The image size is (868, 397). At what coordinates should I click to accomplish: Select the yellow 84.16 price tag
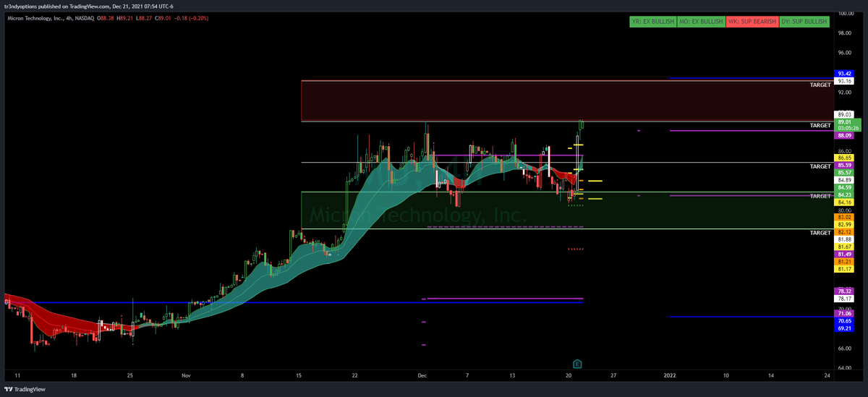845,203
